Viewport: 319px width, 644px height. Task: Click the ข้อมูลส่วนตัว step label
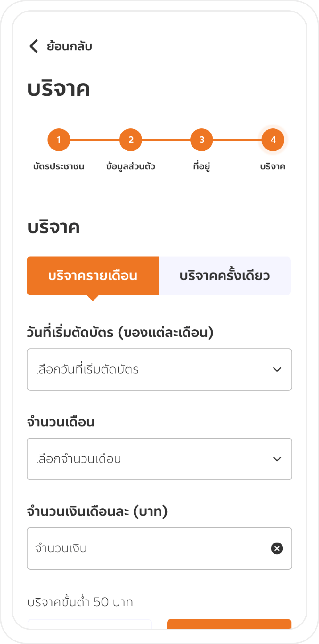[x=131, y=166]
